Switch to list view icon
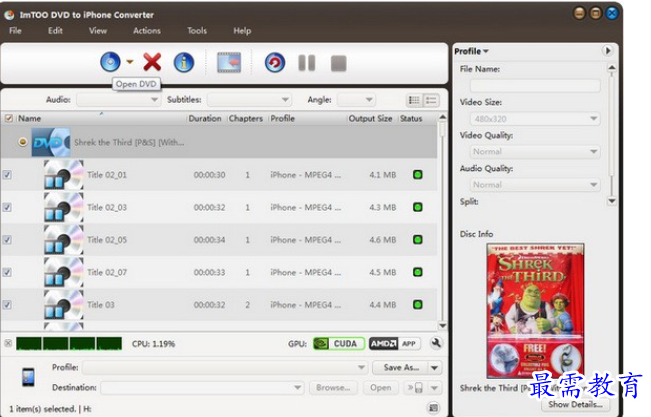651x417 pixels. (x=431, y=100)
